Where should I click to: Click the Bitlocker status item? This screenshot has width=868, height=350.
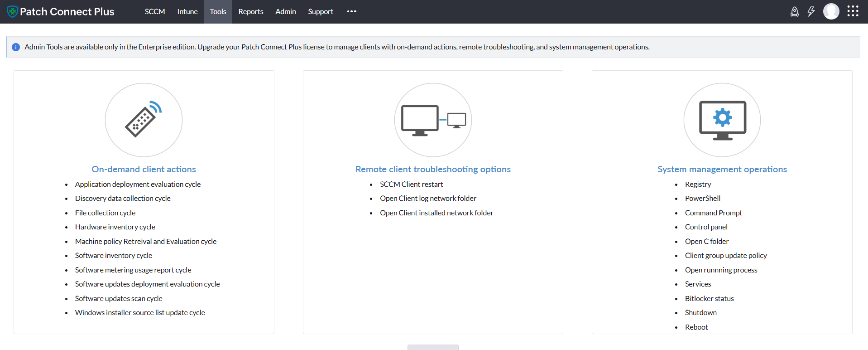click(709, 299)
